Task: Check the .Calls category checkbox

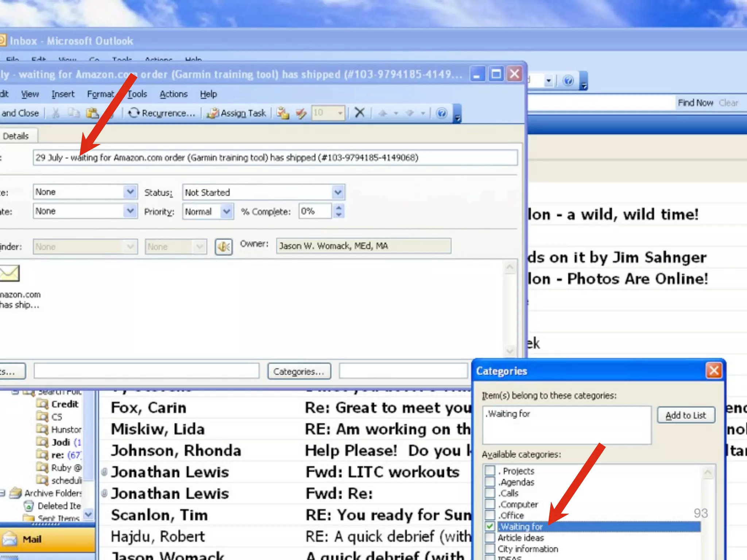Action: (490, 493)
